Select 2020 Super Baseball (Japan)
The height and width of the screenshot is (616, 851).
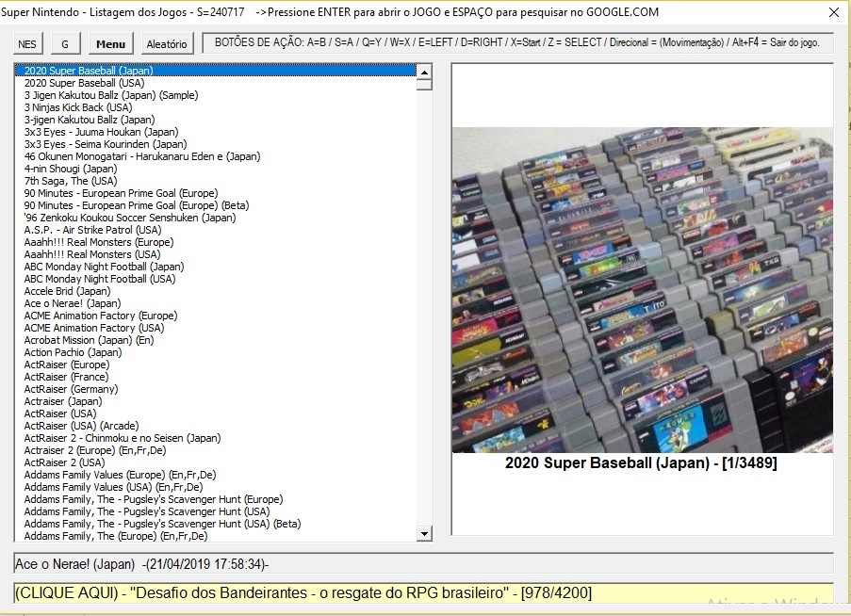click(216, 71)
